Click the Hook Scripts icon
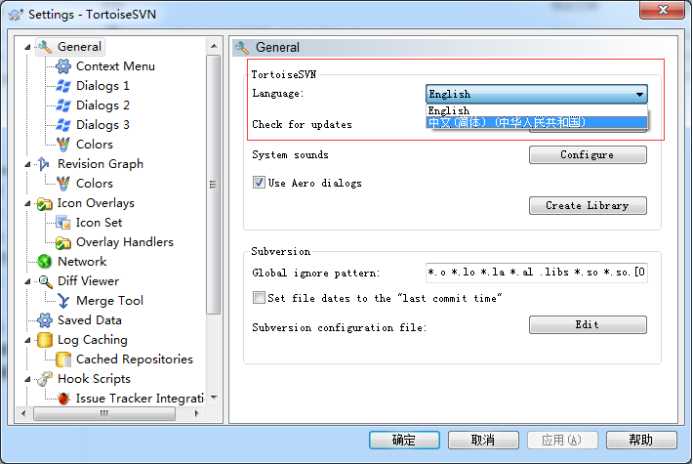This screenshot has width=693, height=464. point(44,379)
